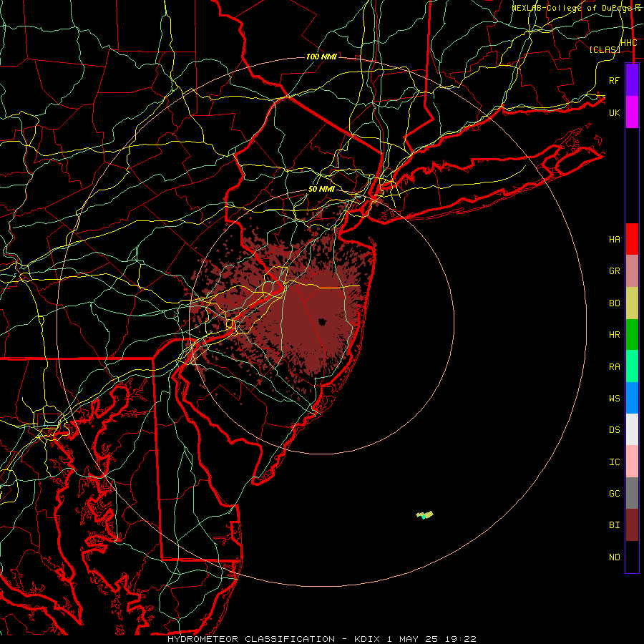This screenshot has width=644, height=644.
Task: Select the GC gray legend swatch
Action: pyautogui.click(x=632, y=493)
